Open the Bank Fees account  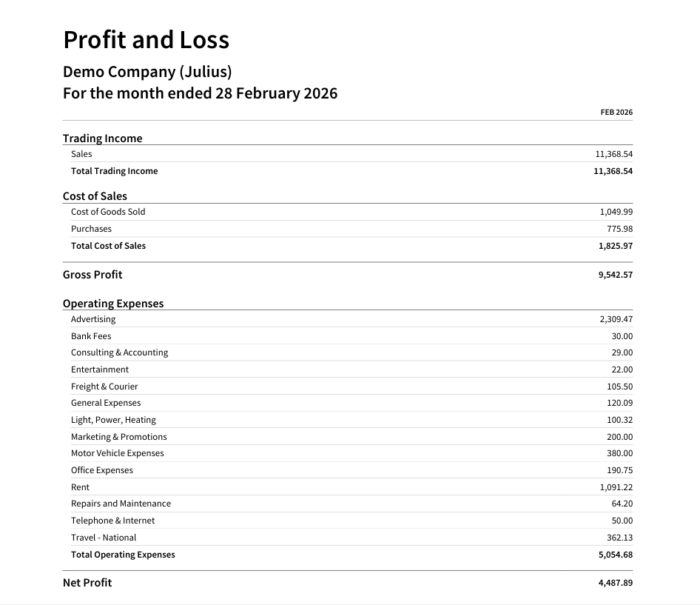[91, 336]
